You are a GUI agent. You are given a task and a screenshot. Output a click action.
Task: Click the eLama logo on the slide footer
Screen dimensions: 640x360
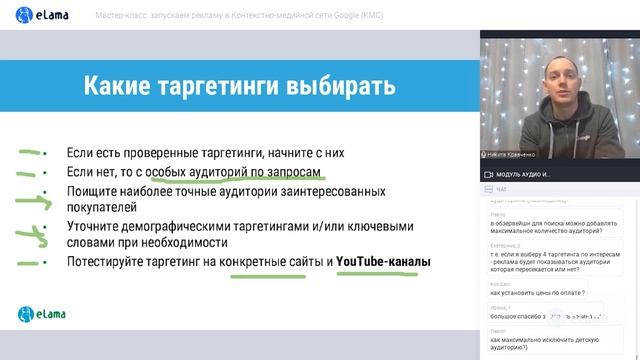(x=42, y=314)
